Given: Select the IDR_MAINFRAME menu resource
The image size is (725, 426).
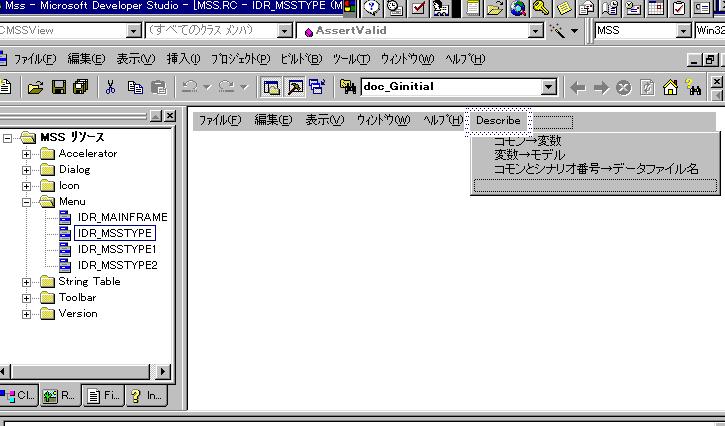Looking at the screenshot, I should (x=122, y=217).
